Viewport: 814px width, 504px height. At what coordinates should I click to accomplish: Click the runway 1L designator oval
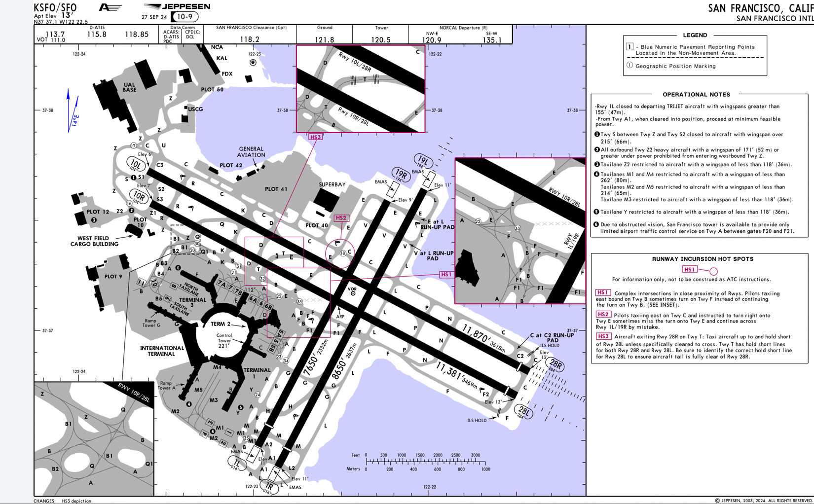(237, 463)
